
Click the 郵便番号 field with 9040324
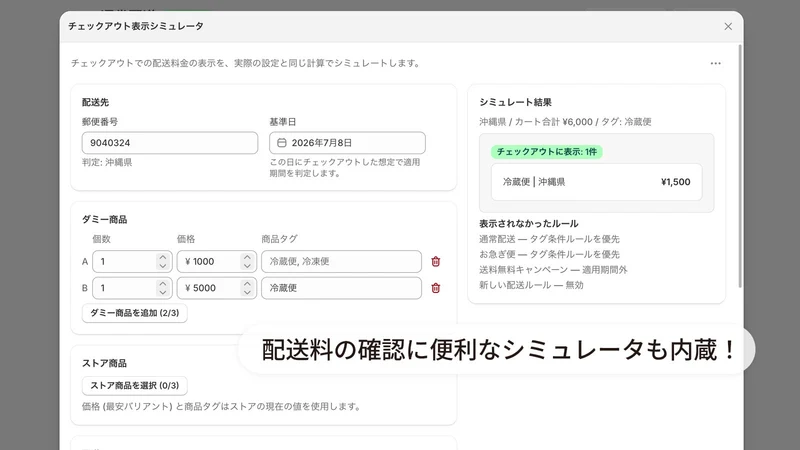(170, 143)
